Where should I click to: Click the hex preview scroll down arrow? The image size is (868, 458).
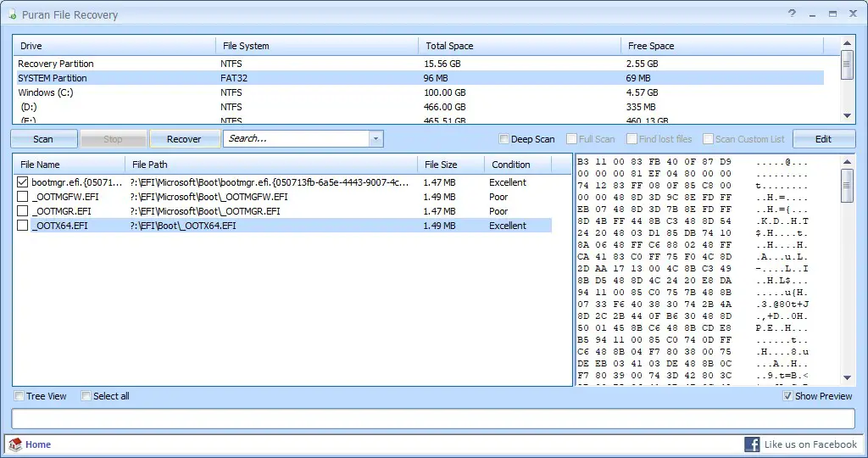click(847, 377)
